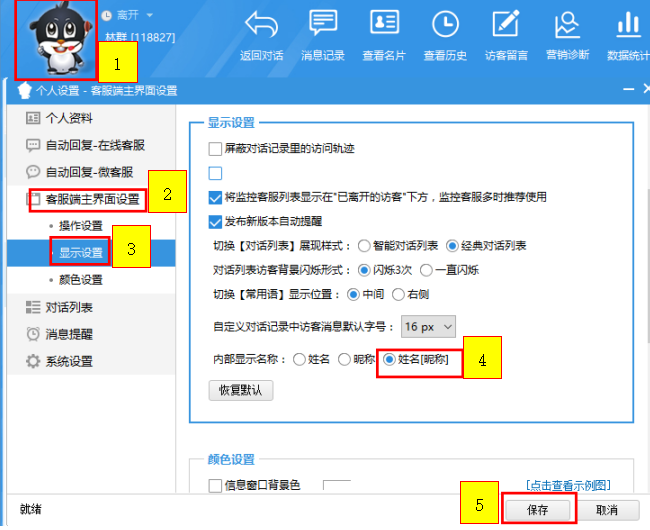650x530 pixels.
Task: Click the 查看历史 clock icon
Action: pyautogui.click(x=445, y=26)
